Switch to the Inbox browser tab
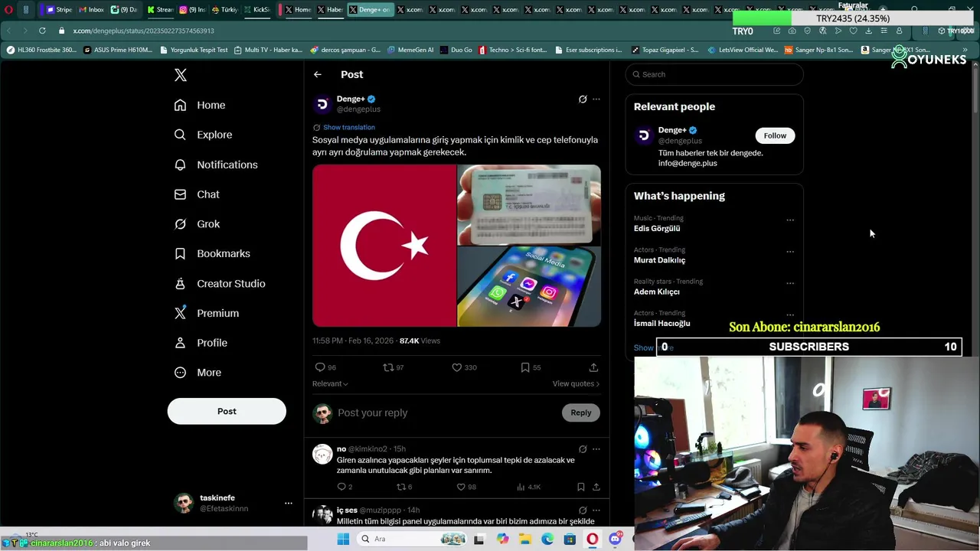This screenshot has width=980, height=551. click(91, 10)
